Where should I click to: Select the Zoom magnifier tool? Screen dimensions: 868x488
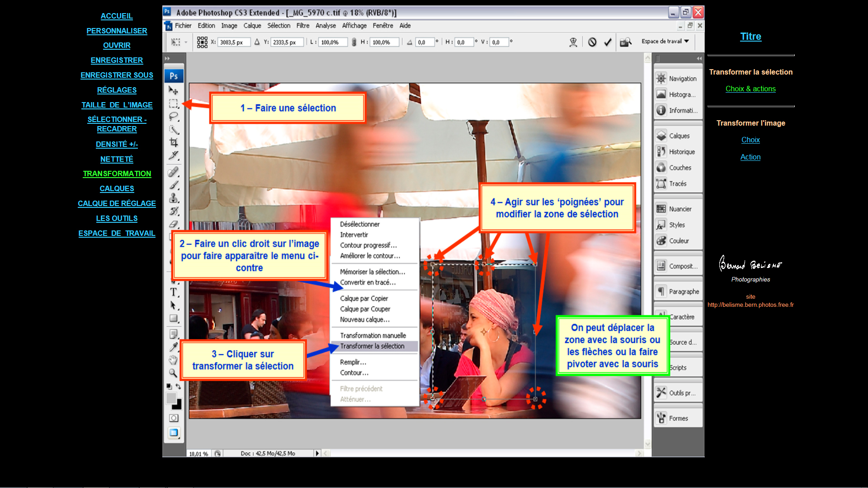174,373
